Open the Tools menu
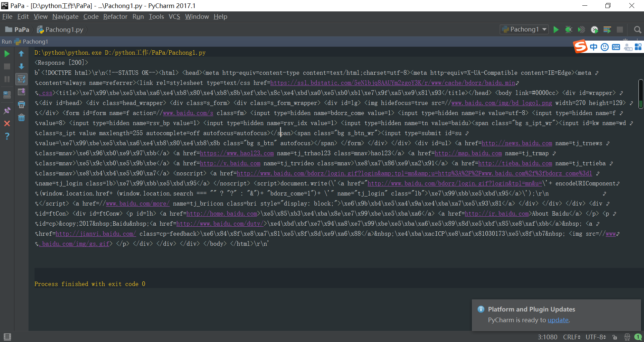644x342 pixels. [156, 16]
